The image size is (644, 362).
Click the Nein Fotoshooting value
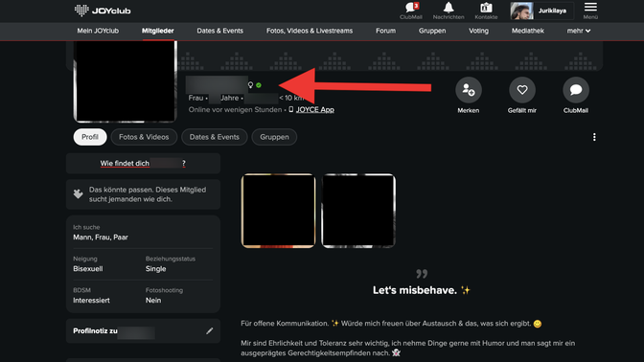point(153,301)
